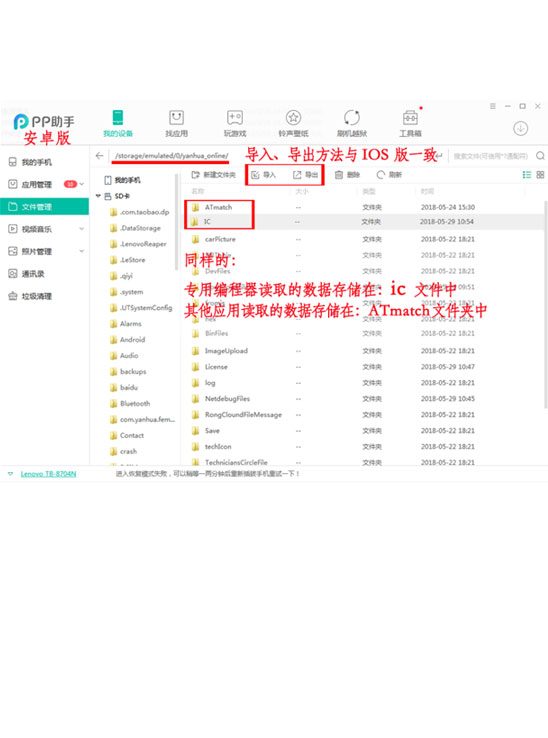548x738 pixels.
Task: Open the Ringtones and Wallpapers icon
Action: (x=293, y=117)
